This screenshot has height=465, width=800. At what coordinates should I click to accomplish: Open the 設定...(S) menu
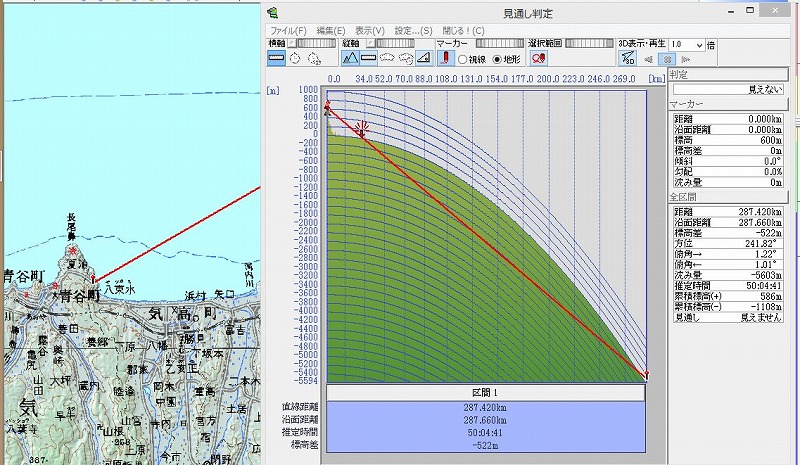click(413, 31)
